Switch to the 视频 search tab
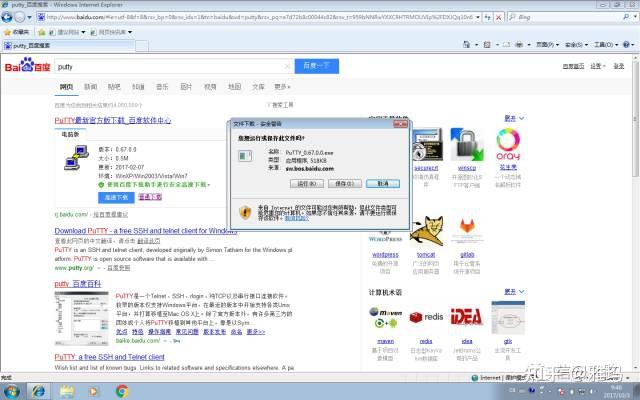 tap(210, 87)
